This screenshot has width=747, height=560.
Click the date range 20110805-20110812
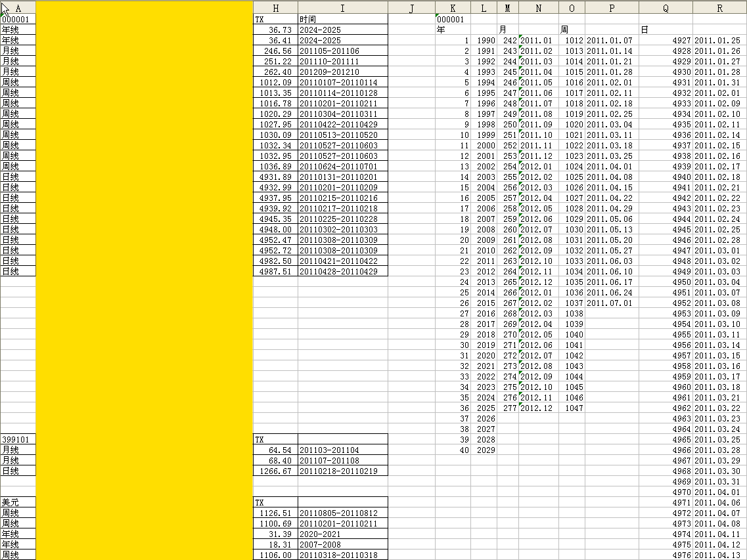coord(342,513)
